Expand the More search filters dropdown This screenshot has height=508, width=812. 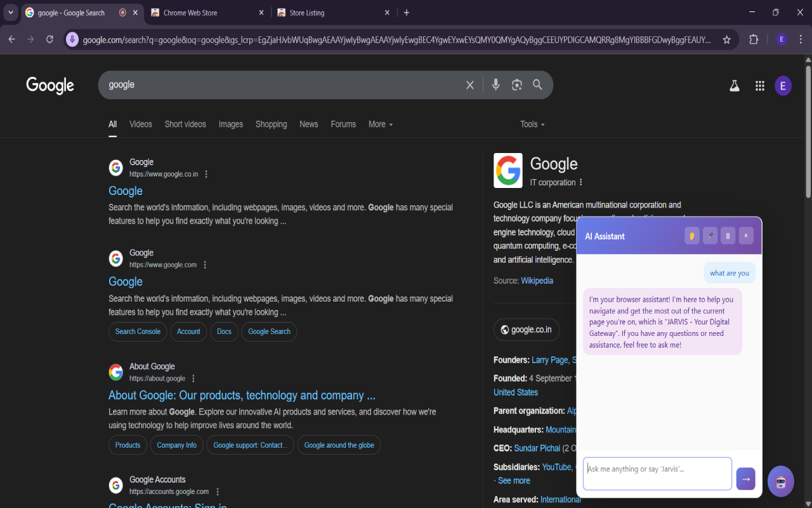(x=381, y=124)
